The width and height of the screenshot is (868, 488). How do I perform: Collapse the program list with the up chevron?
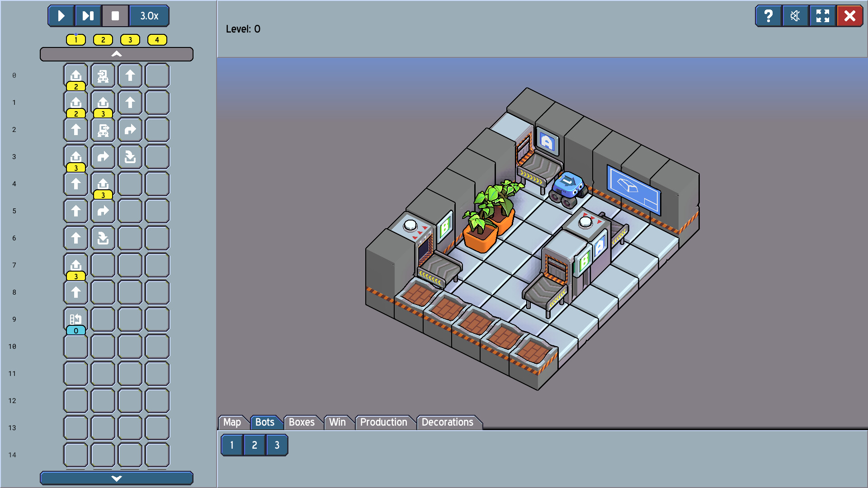(117, 54)
